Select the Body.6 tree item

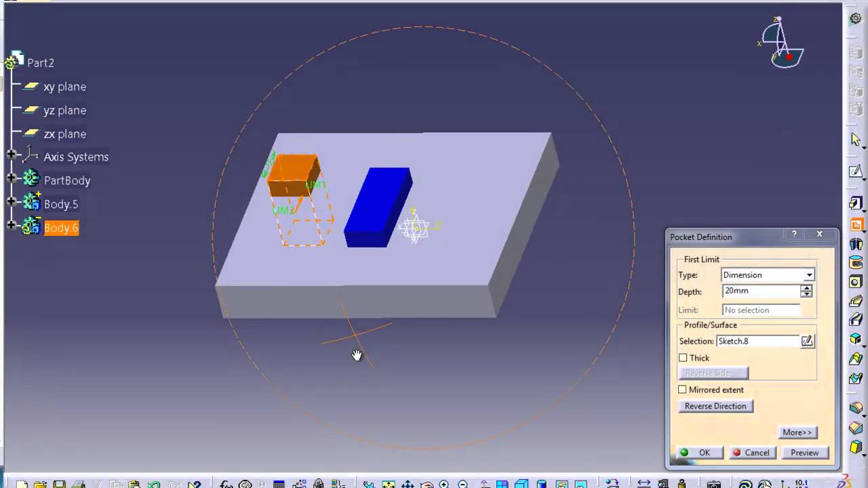point(61,228)
